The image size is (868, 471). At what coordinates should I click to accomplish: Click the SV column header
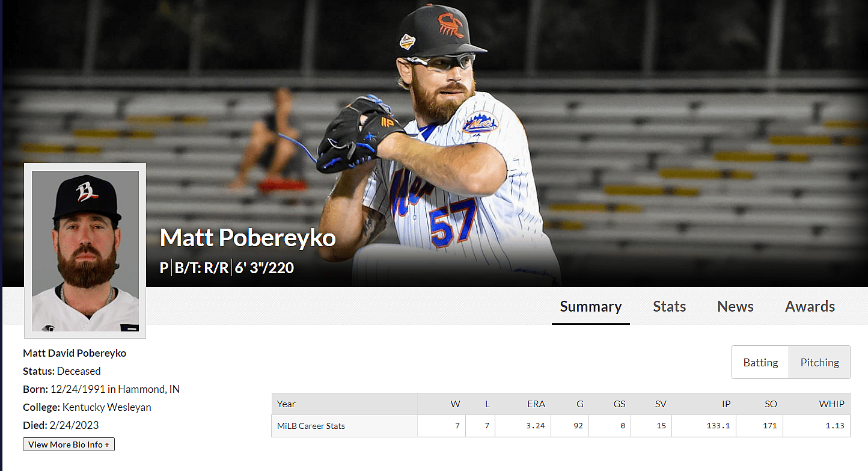tap(661, 404)
